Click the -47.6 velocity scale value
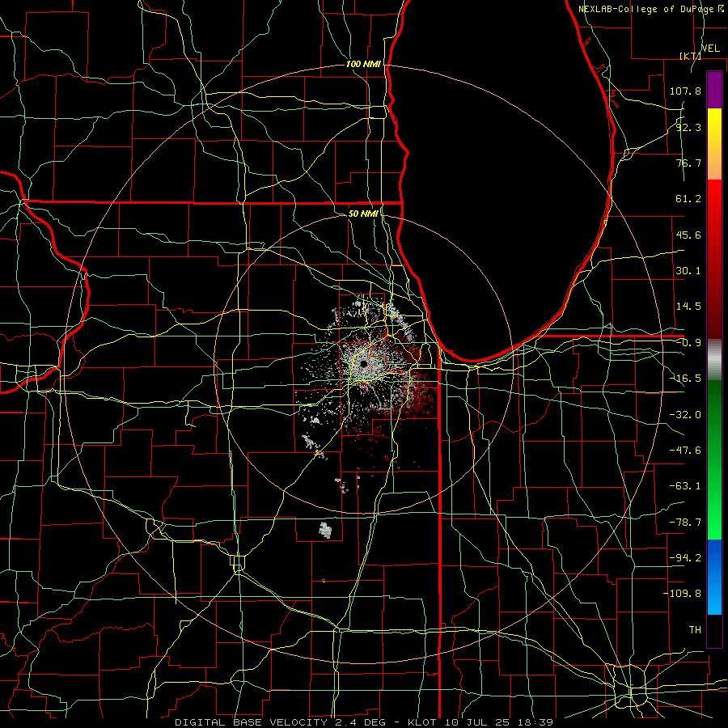Screen dimensions: 728x728 click(x=685, y=451)
